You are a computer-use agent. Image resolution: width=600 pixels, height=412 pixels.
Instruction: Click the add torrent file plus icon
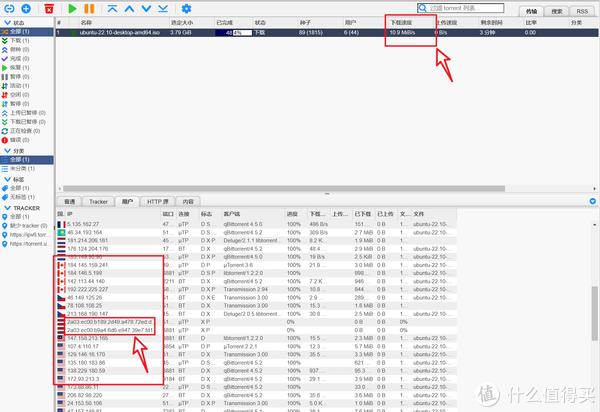coord(26,8)
